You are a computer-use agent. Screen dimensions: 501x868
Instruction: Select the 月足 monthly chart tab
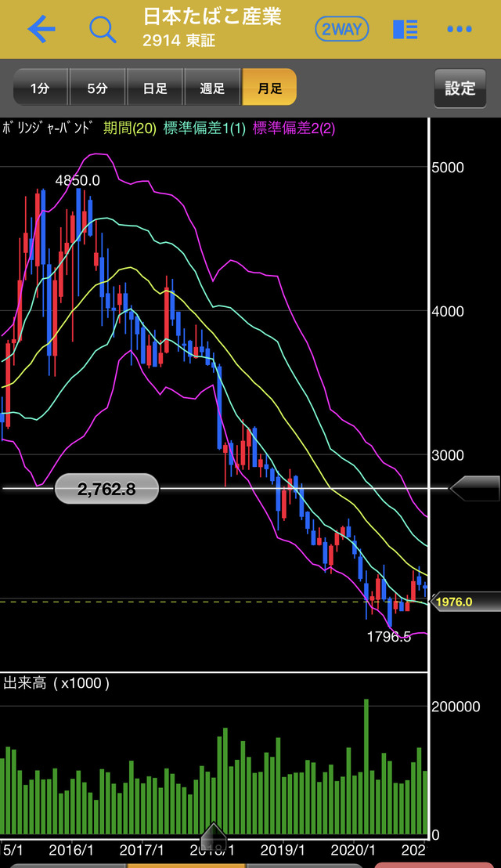point(270,87)
